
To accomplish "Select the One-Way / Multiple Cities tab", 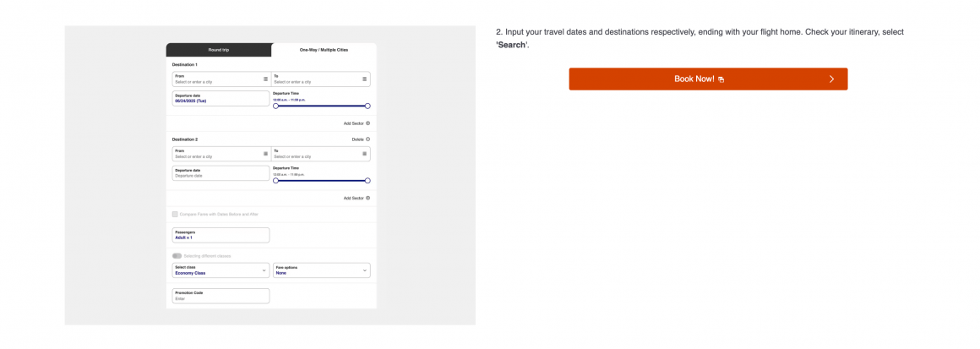I will click(x=324, y=50).
